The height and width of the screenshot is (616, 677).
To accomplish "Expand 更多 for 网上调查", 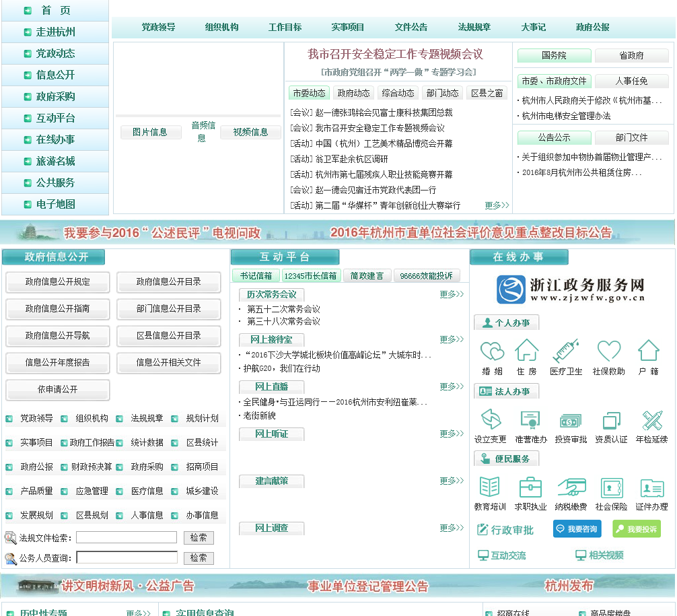I will click(451, 528).
